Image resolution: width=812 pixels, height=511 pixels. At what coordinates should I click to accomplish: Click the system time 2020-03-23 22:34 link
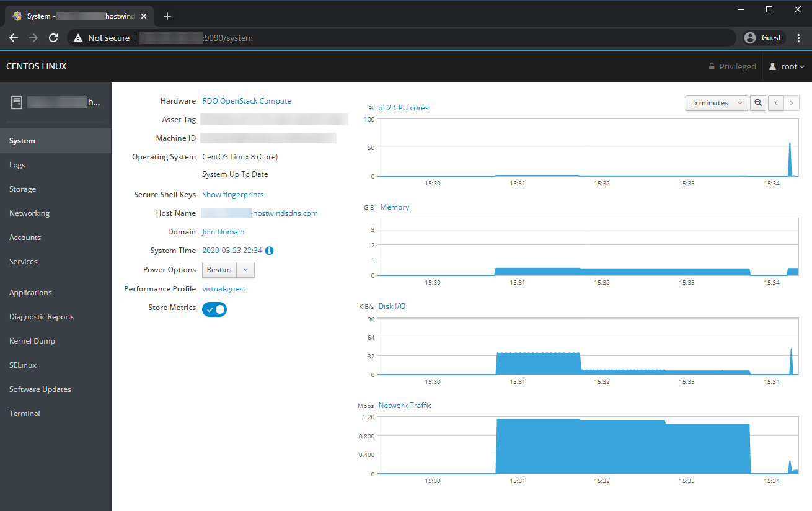232,251
